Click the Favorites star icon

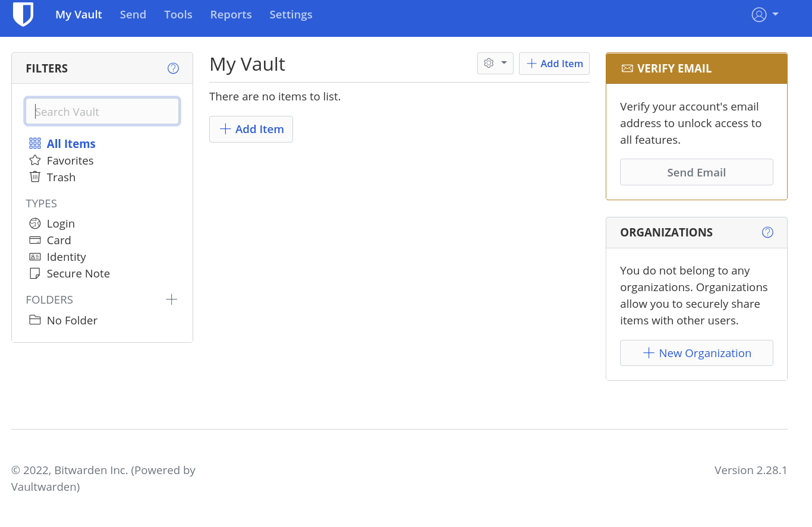[35, 160]
